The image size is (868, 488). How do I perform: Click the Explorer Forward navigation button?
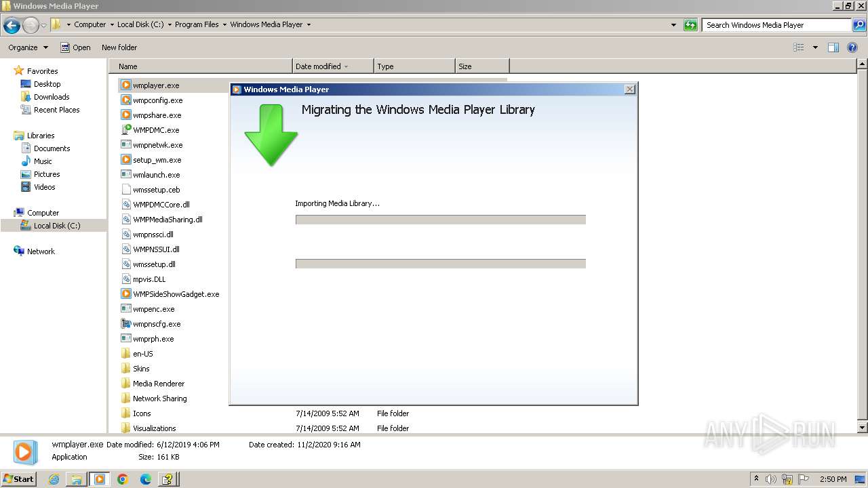31,26
